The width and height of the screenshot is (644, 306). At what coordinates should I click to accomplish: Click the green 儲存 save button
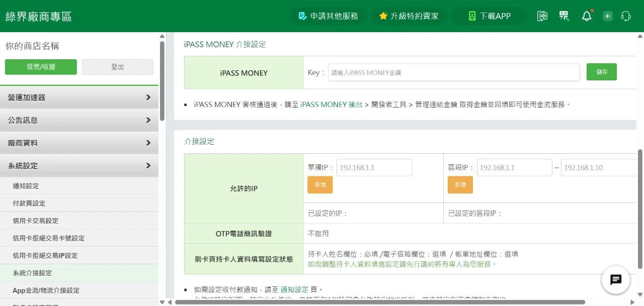click(x=602, y=72)
